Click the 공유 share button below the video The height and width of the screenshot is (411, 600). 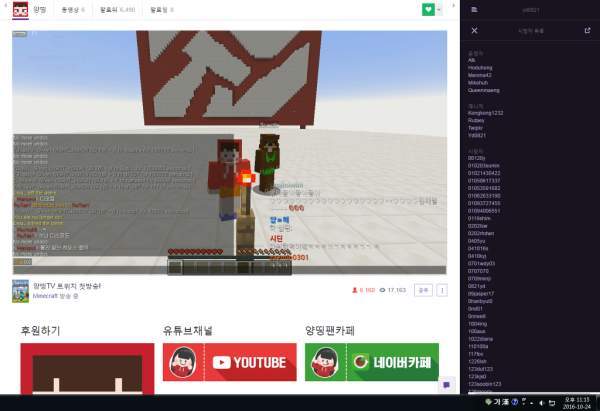[x=423, y=290]
